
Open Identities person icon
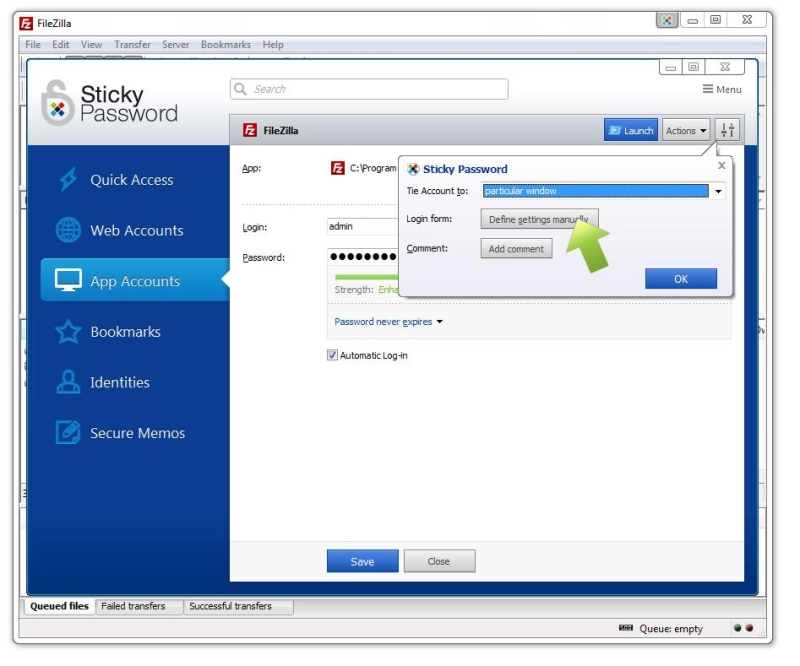tap(68, 382)
